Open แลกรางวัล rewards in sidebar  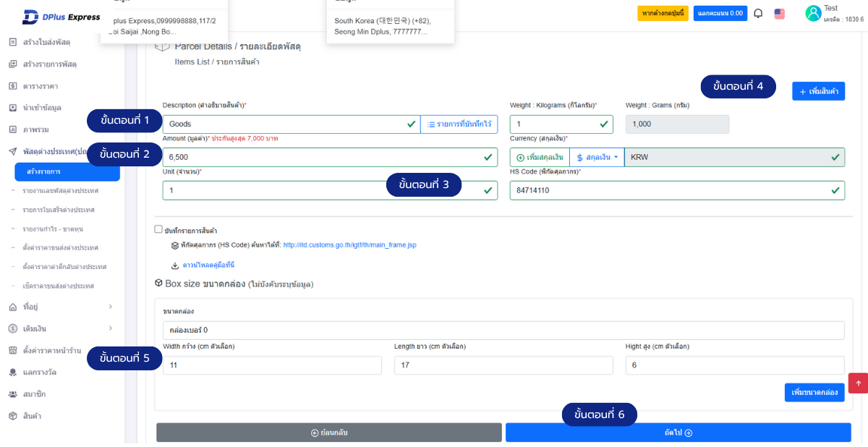[39, 372]
